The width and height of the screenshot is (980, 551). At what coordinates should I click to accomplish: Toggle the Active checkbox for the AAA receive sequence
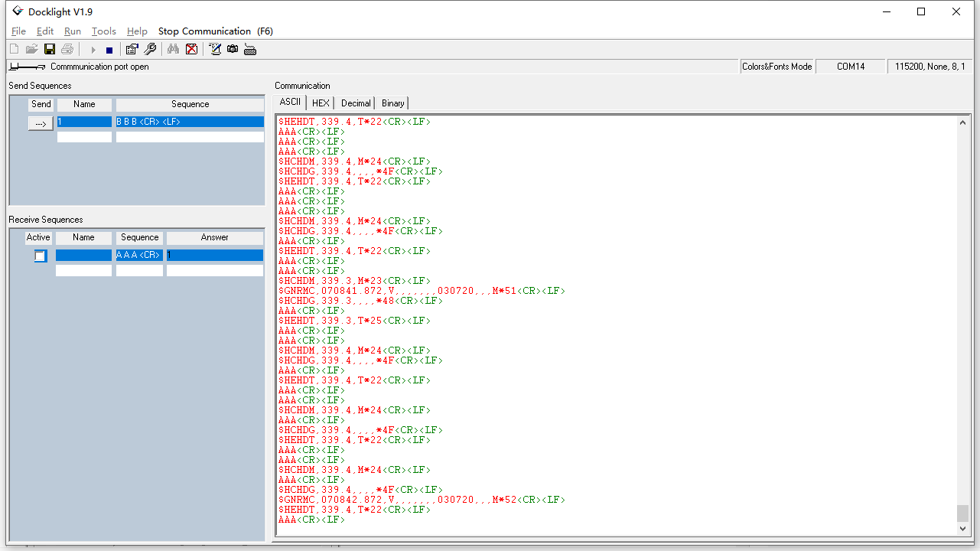tap(40, 256)
